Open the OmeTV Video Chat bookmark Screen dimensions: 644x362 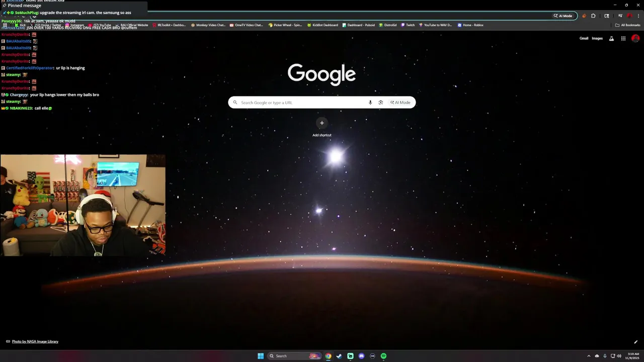[x=246, y=25]
